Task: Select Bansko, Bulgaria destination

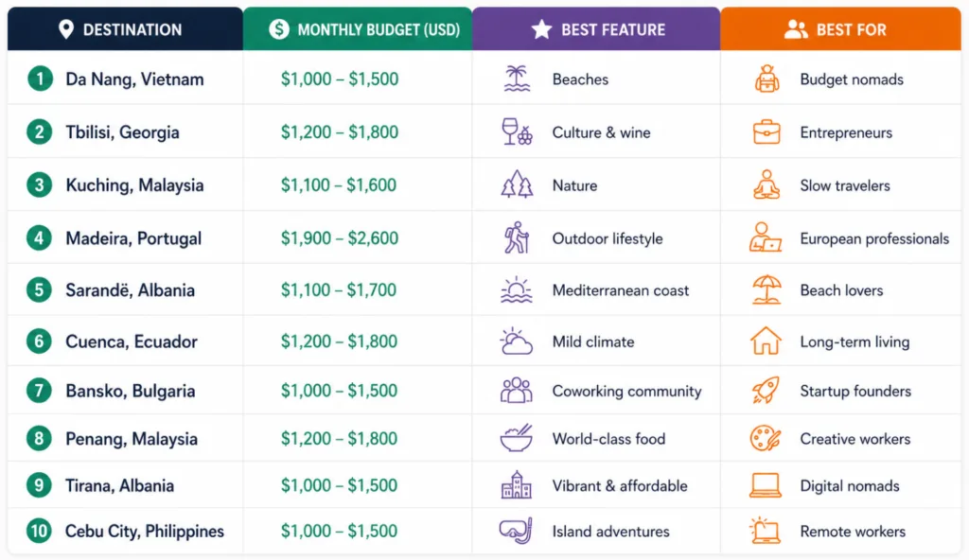Action: click(131, 391)
